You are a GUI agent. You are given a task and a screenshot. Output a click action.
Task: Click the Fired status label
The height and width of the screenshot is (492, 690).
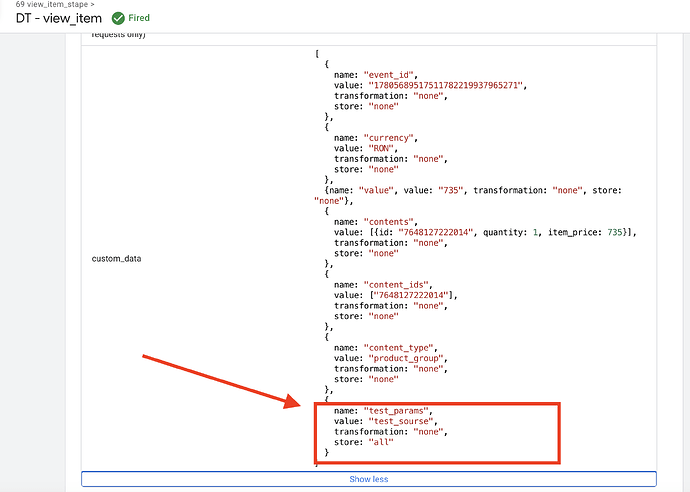[x=139, y=18]
